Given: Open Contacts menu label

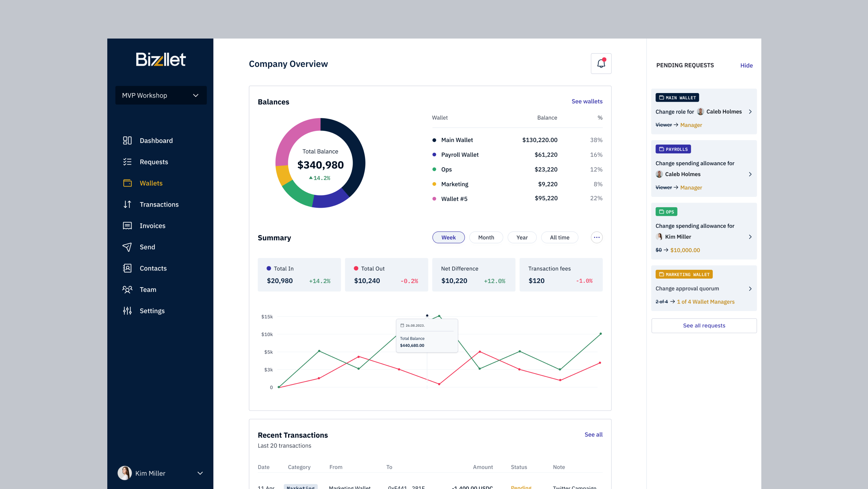Looking at the screenshot, I should [153, 268].
